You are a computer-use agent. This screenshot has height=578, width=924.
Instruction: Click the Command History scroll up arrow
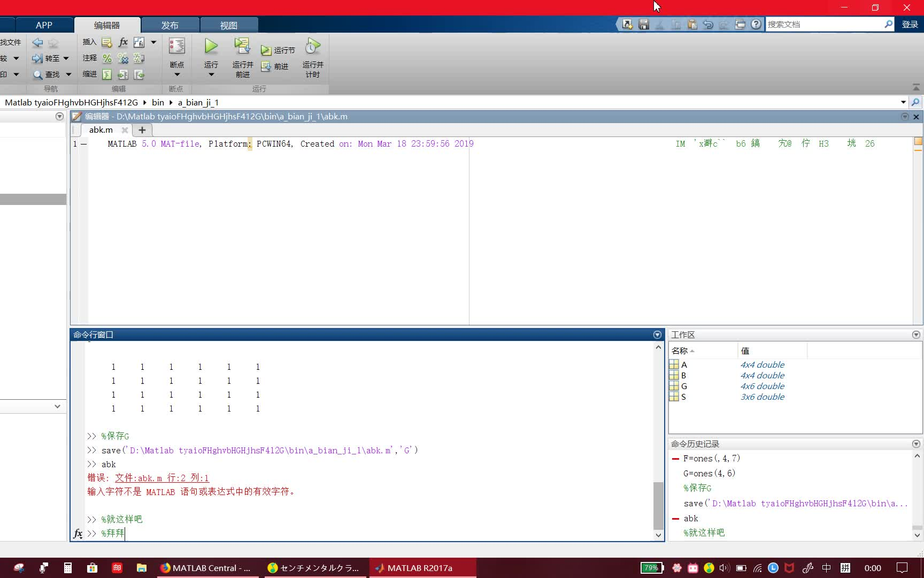917,456
